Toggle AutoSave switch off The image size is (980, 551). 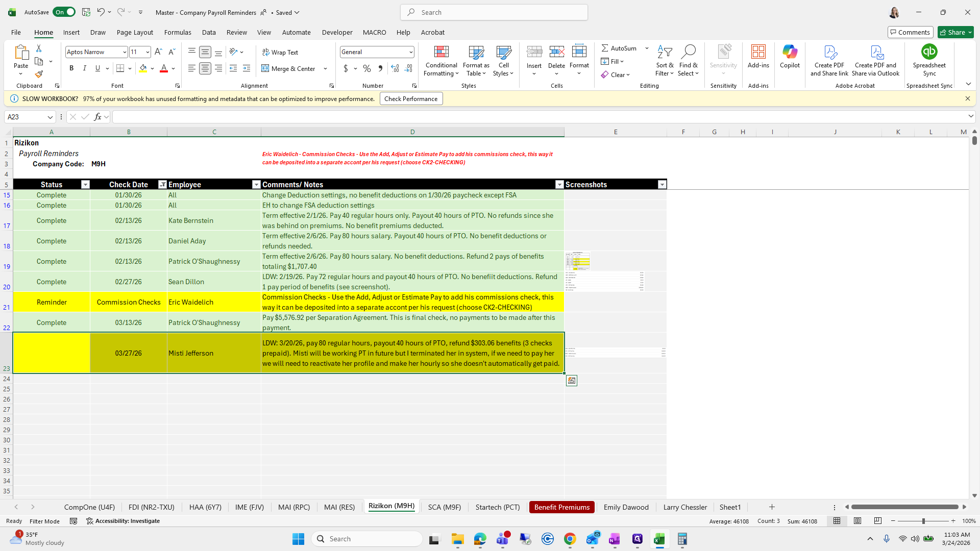[64, 12]
